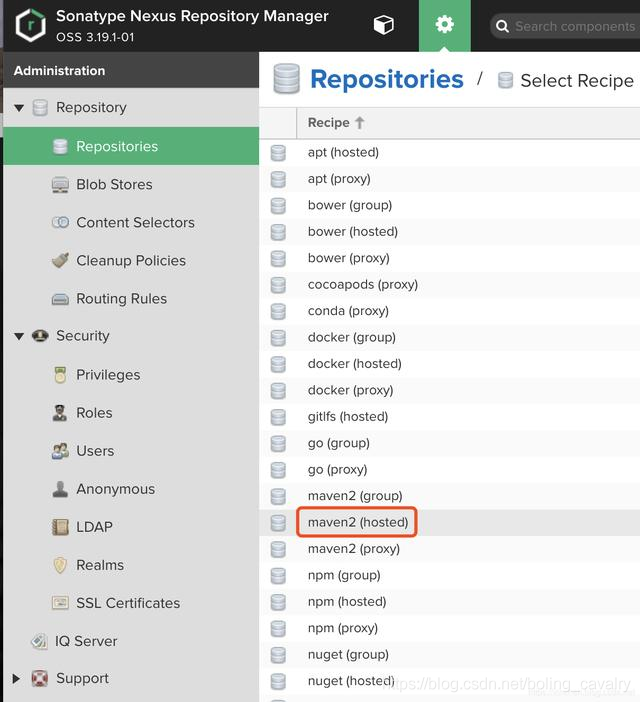Click the search magnifier icon

coord(502,26)
